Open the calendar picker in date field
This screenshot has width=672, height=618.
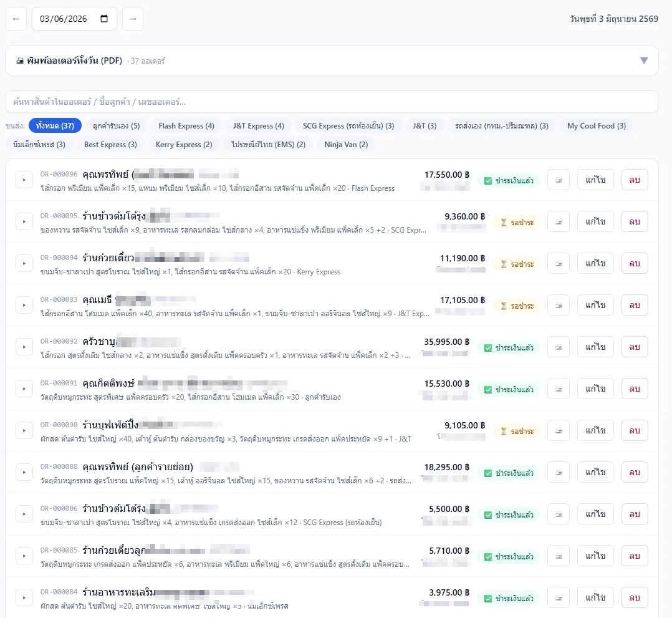coord(104,19)
